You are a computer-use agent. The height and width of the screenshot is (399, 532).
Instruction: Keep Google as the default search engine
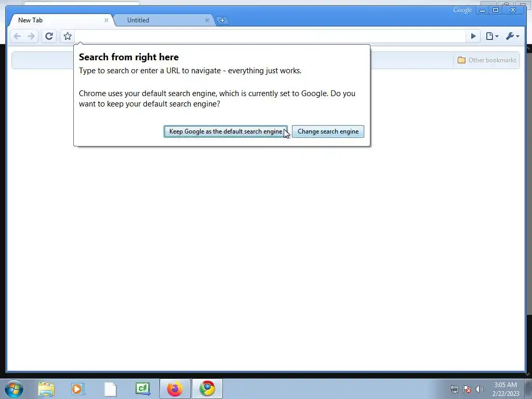[225, 131]
